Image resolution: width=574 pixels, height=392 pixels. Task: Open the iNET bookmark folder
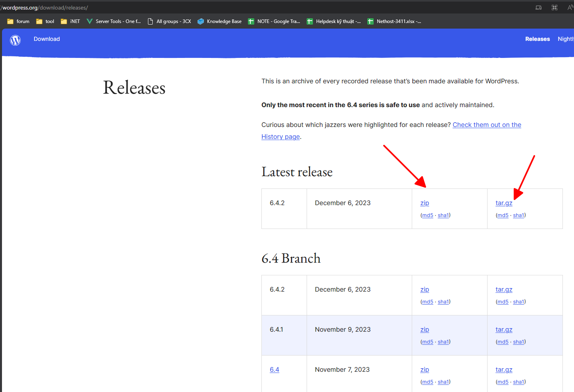(70, 21)
